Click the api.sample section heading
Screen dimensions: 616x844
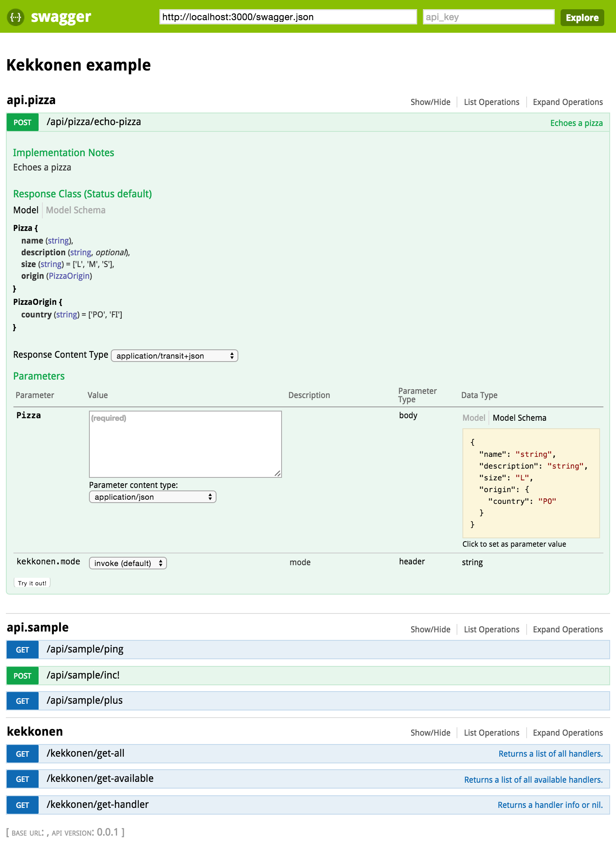tap(38, 627)
